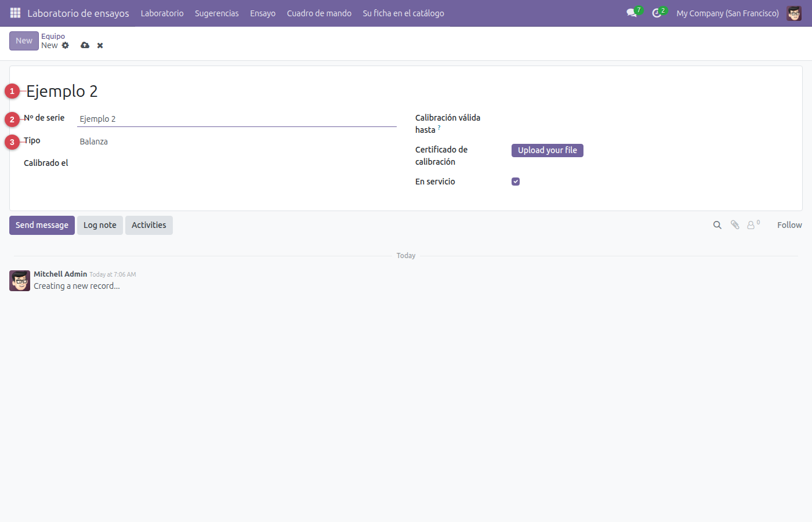
Task: Click the Nº de serie input field
Action: click(x=237, y=119)
